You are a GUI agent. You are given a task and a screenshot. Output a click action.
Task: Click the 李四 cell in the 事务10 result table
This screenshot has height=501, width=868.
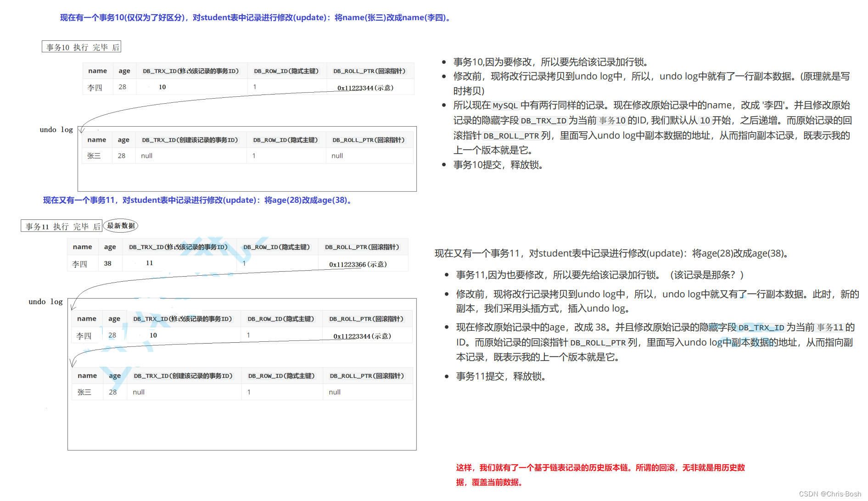pyautogui.click(x=95, y=87)
